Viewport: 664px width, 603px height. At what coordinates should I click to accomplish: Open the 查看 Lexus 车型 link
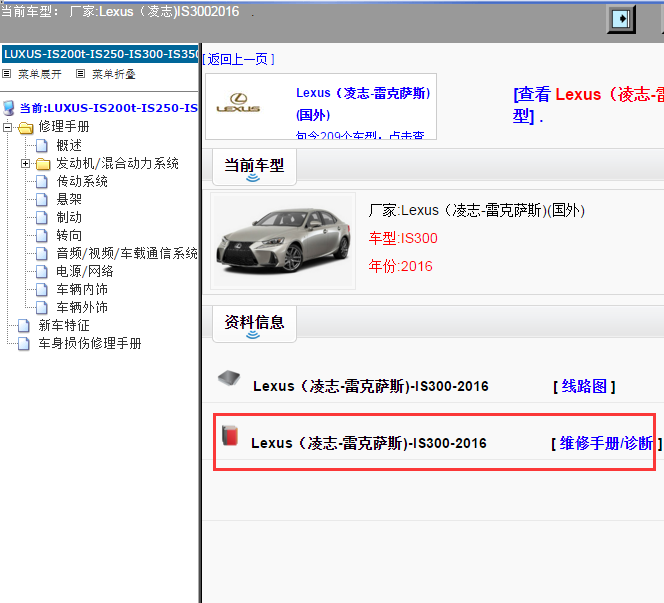coord(588,105)
